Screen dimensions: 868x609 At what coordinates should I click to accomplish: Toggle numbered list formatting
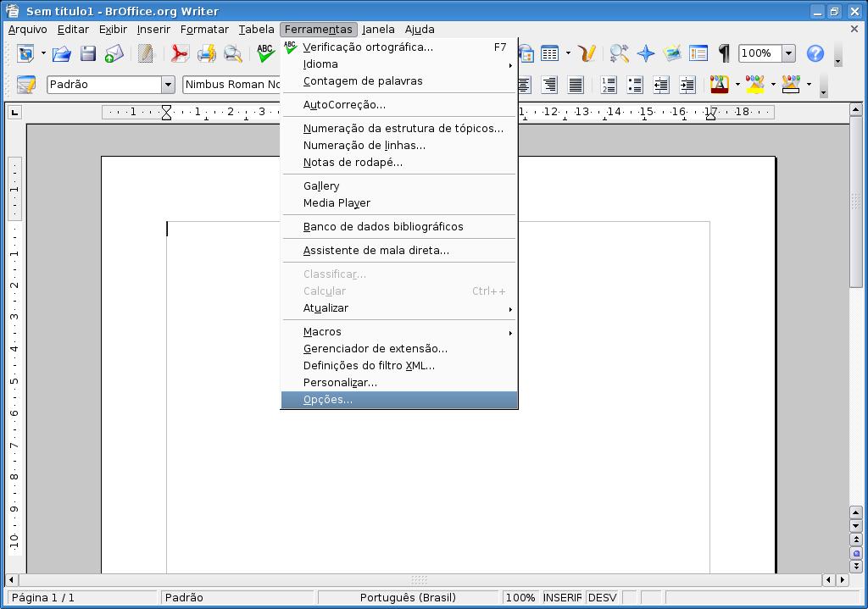coord(609,85)
